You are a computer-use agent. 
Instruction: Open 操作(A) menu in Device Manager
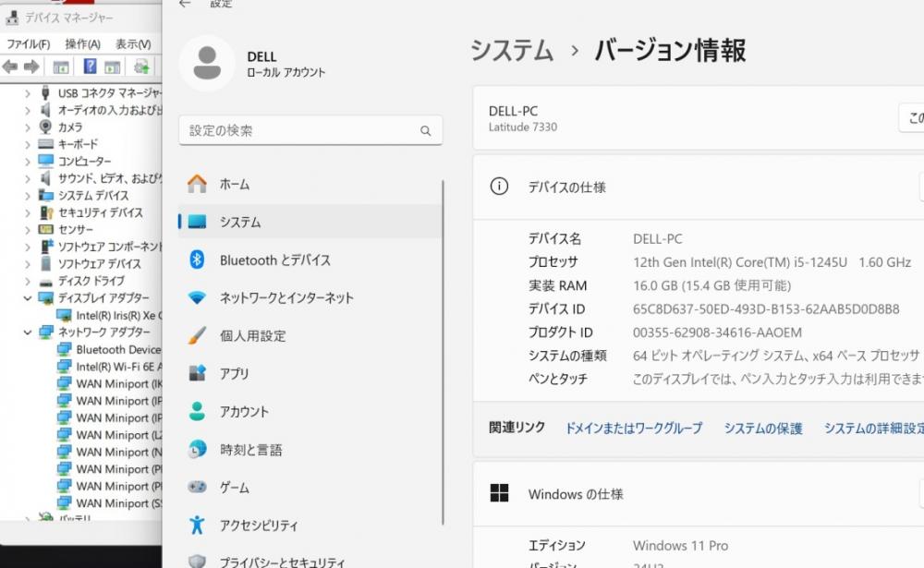[x=82, y=44]
